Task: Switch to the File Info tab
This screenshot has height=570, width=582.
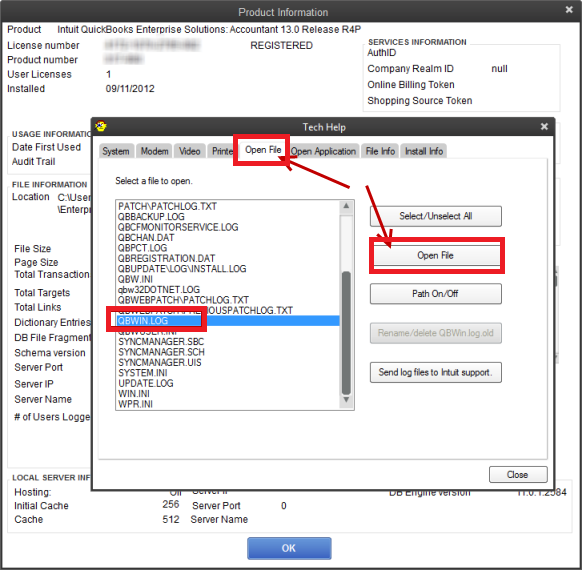Action: coord(380,151)
